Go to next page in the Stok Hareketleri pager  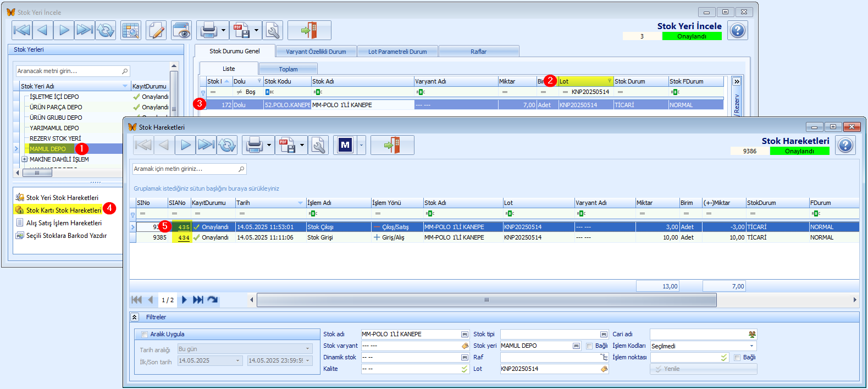click(x=184, y=300)
